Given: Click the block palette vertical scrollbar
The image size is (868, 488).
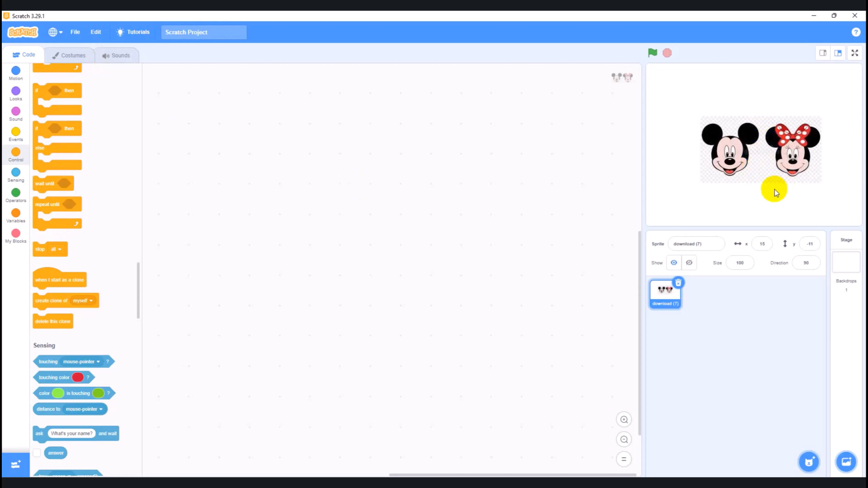Looking at the screenshot, I should pos(138,291).
